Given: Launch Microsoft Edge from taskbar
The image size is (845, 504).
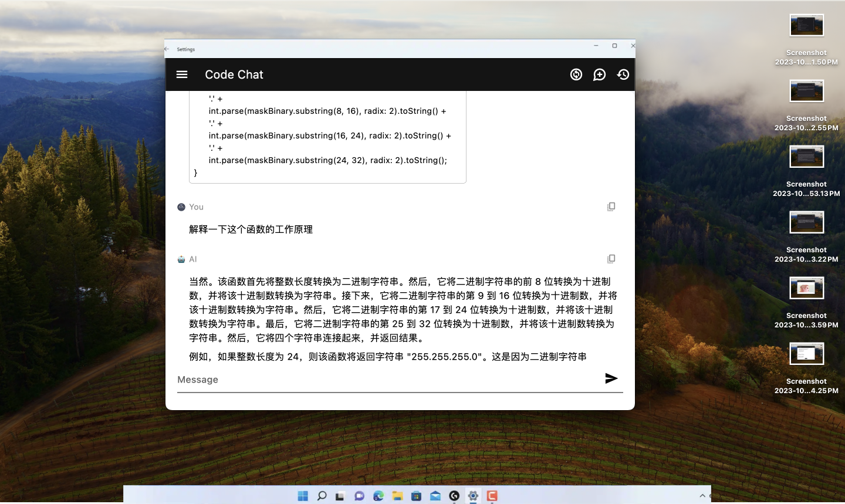Looking at the screenshot, I should pos(378,496).
